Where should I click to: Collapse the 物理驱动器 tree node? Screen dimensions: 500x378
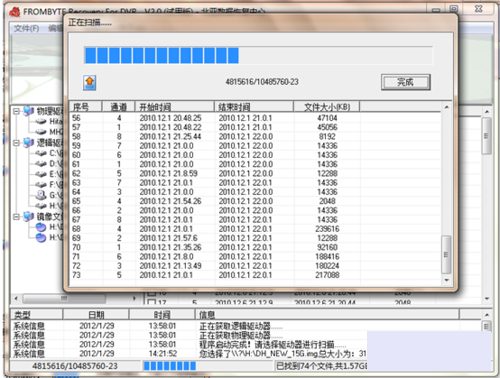click(16, 111)
